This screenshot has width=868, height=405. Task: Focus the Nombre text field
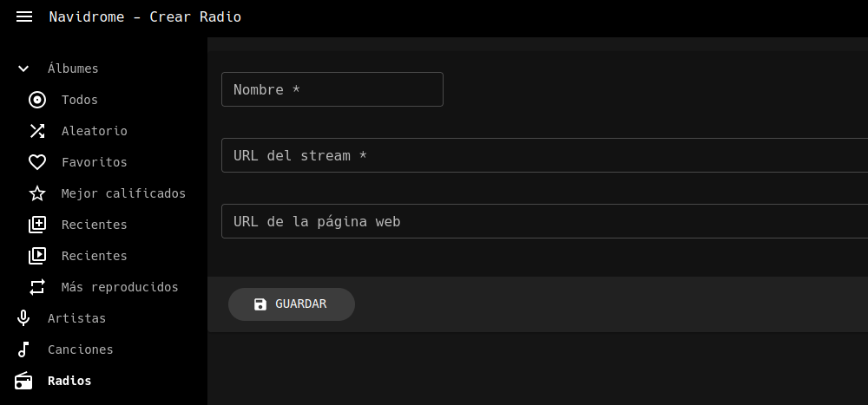point(332,89)
